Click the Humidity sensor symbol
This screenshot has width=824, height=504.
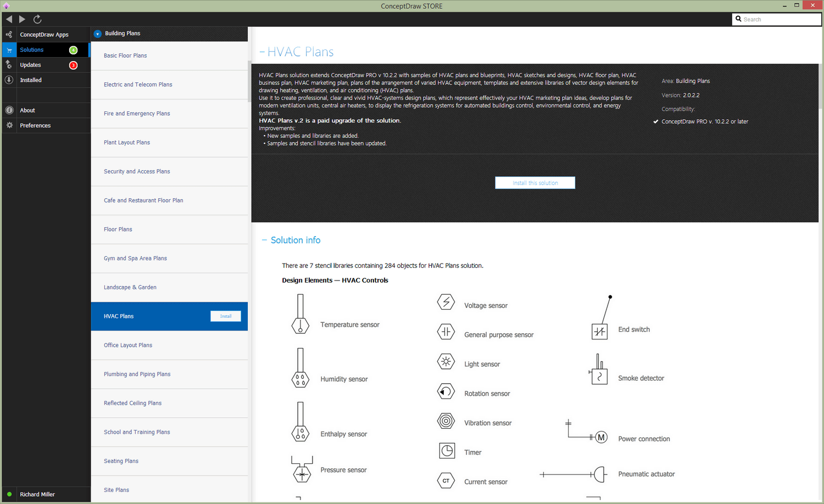pyautogui.click(x=300, y=368)
